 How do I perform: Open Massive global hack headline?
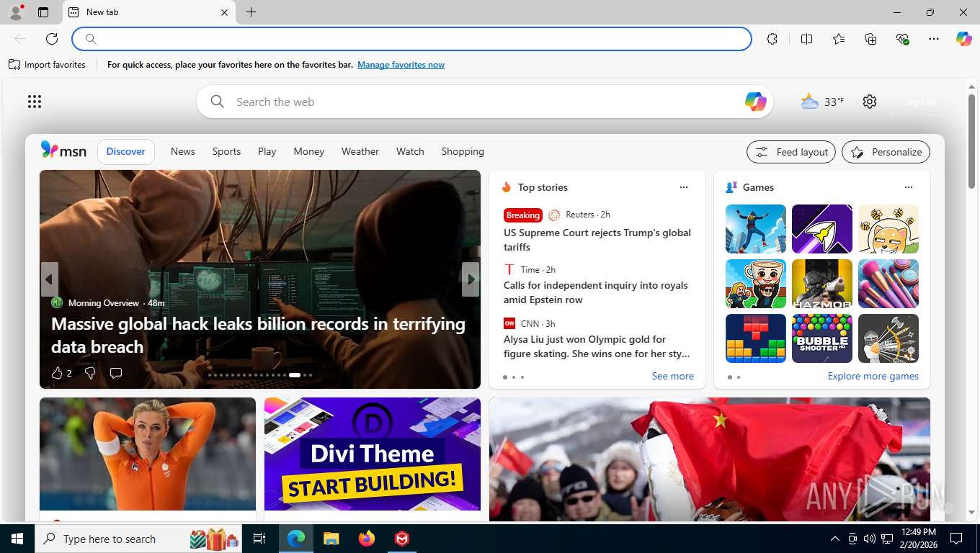(258, 335)
